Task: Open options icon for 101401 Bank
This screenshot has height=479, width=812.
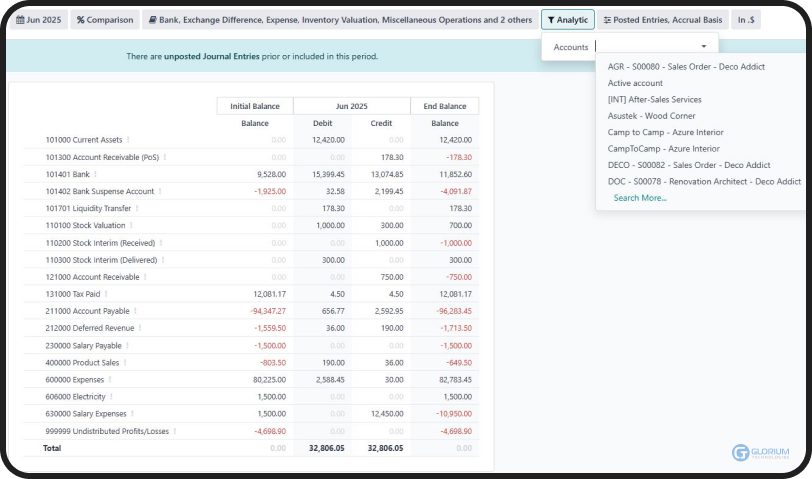Action: [x=95, y=174]
